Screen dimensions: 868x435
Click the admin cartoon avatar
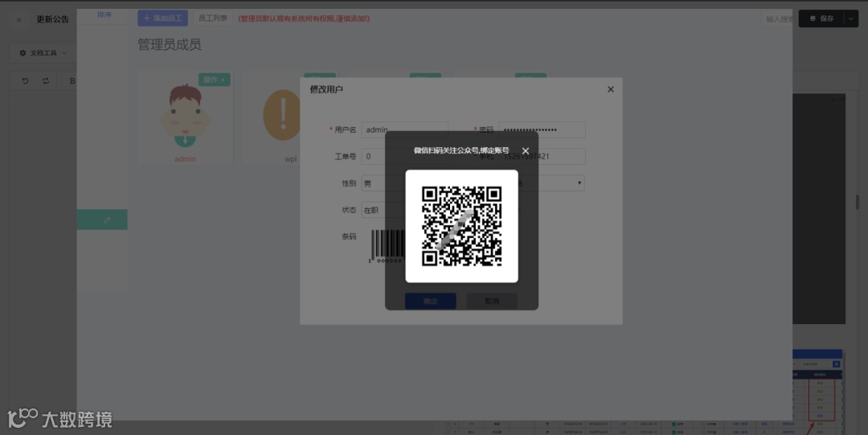pos(185,117)
